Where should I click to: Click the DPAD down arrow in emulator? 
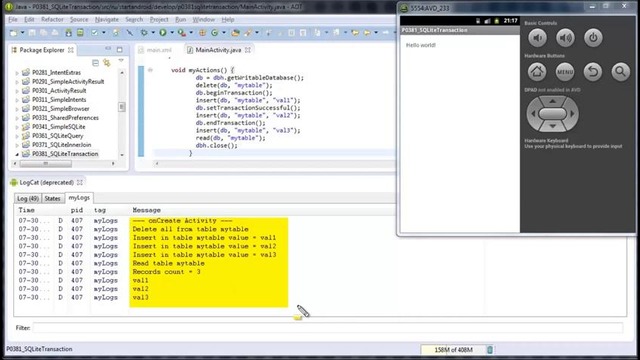552,126
